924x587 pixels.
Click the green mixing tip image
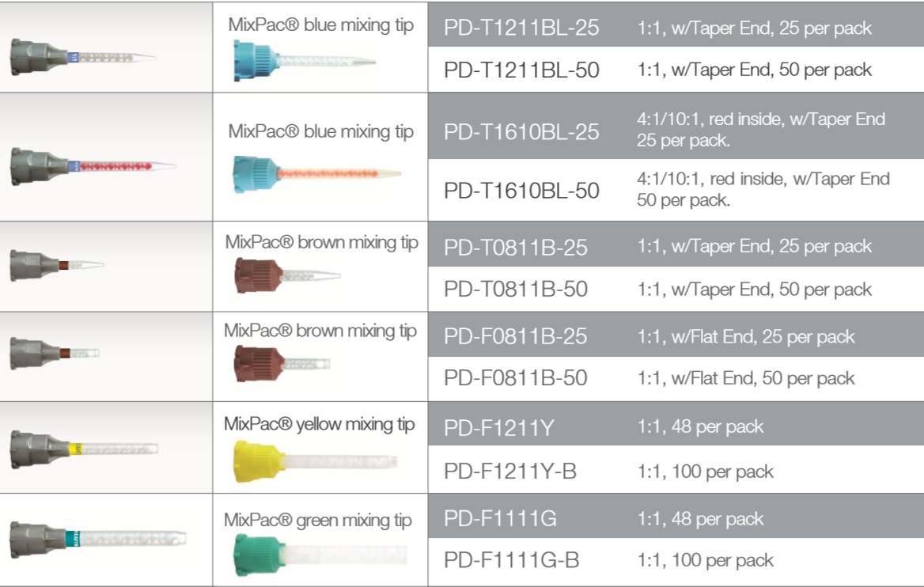coord(320,555)
